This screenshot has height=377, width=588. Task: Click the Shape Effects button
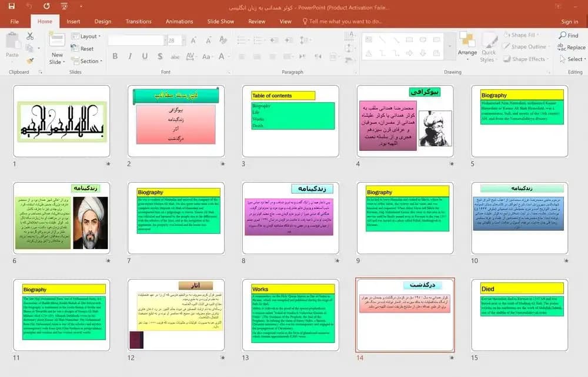coord(526,59)
